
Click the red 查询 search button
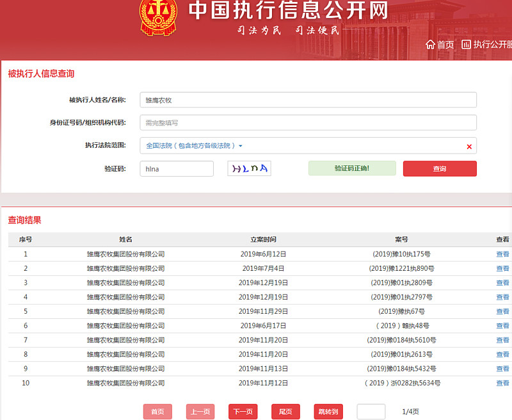pyautogui.click(x=440, y=168)
